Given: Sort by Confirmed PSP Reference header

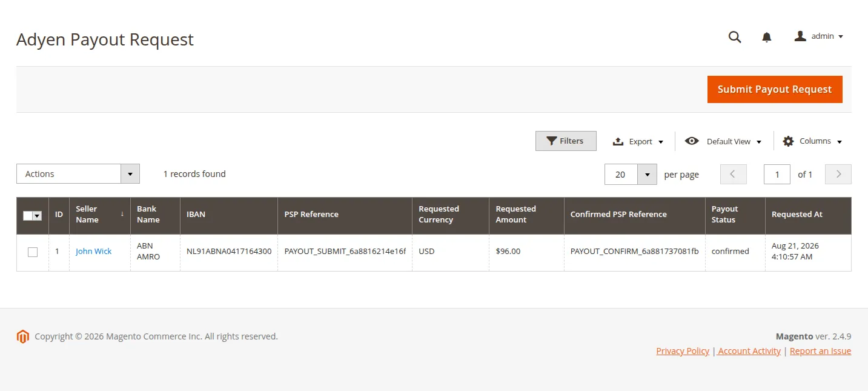Looking at the screenshot, I should pos(635,215).
